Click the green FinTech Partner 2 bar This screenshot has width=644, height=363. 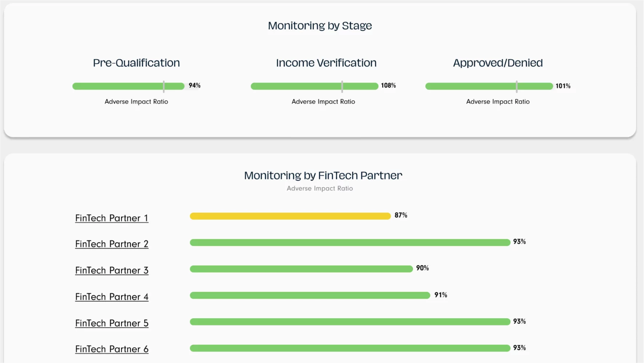[x=350, y=243]
